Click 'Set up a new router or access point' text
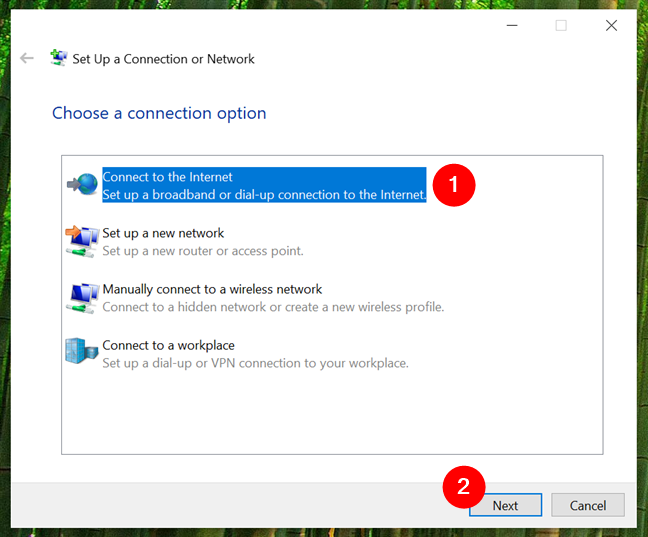648x537 pixels. pyautogui.click(x=203, y=251)
